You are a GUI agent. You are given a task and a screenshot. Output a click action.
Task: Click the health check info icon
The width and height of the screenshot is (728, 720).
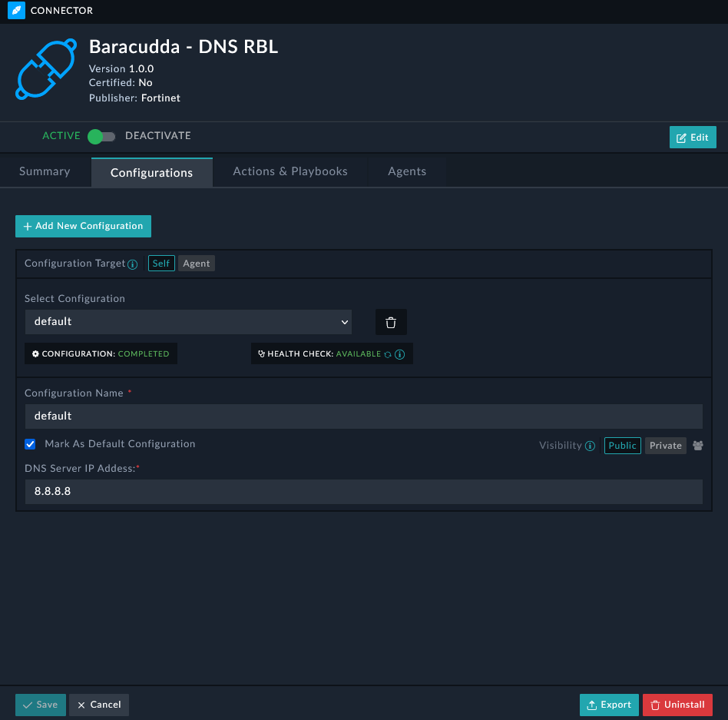[400, 354]
